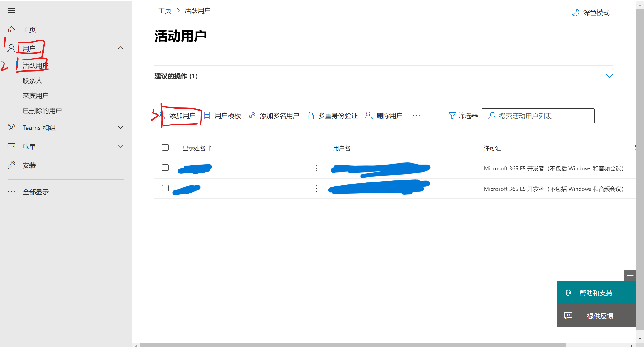Click the search active users input field

(538, 116)
